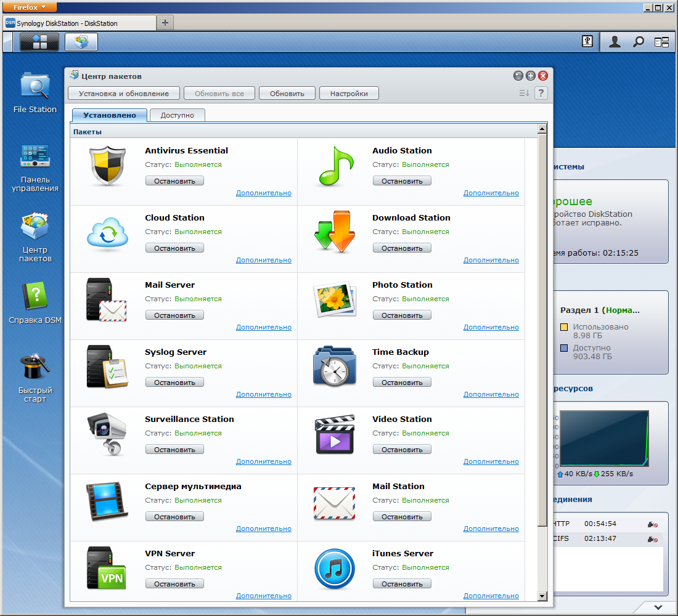
Task: Open File Station desktop icon
Action: click(35, 93)
